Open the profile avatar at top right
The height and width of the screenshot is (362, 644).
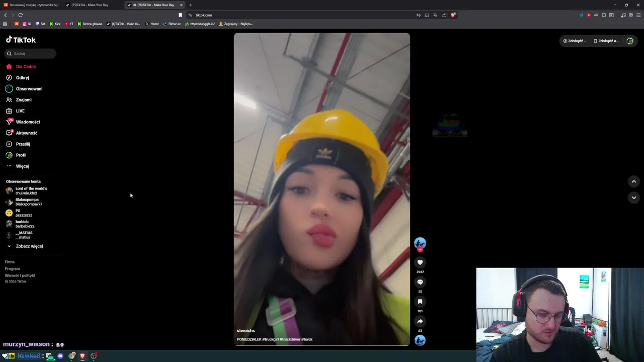[x=630, y=41]
